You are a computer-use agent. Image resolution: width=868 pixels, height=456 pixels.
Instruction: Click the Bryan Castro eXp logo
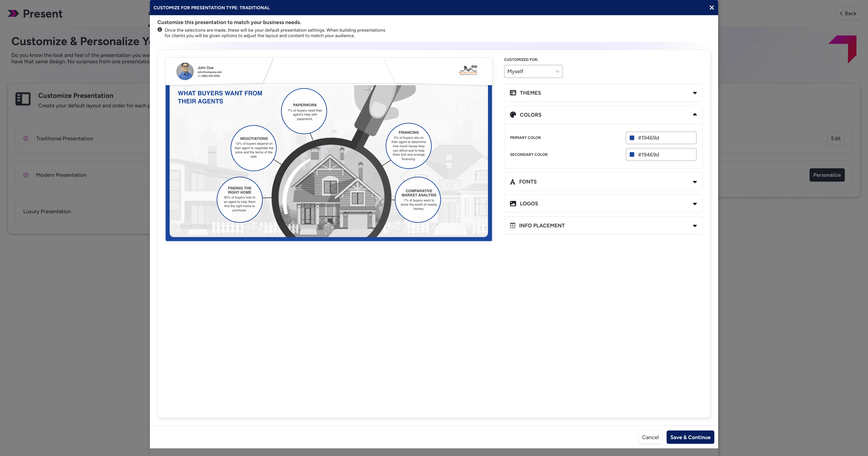coord(468,70)
